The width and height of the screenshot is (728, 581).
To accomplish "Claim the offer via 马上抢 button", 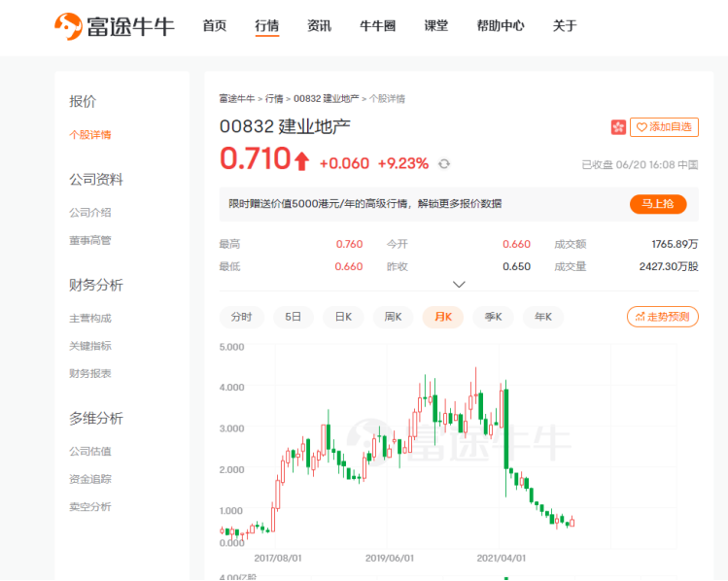I will 658,204.
